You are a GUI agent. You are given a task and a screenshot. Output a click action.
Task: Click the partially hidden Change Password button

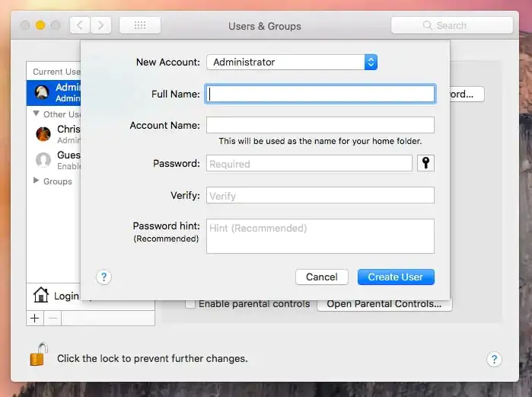click(467, 94)
